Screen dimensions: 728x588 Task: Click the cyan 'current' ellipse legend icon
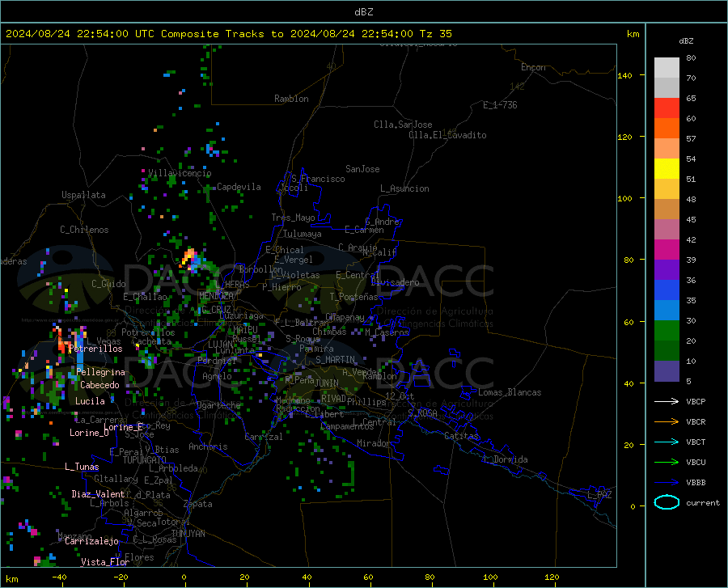(x=667, y=502)
